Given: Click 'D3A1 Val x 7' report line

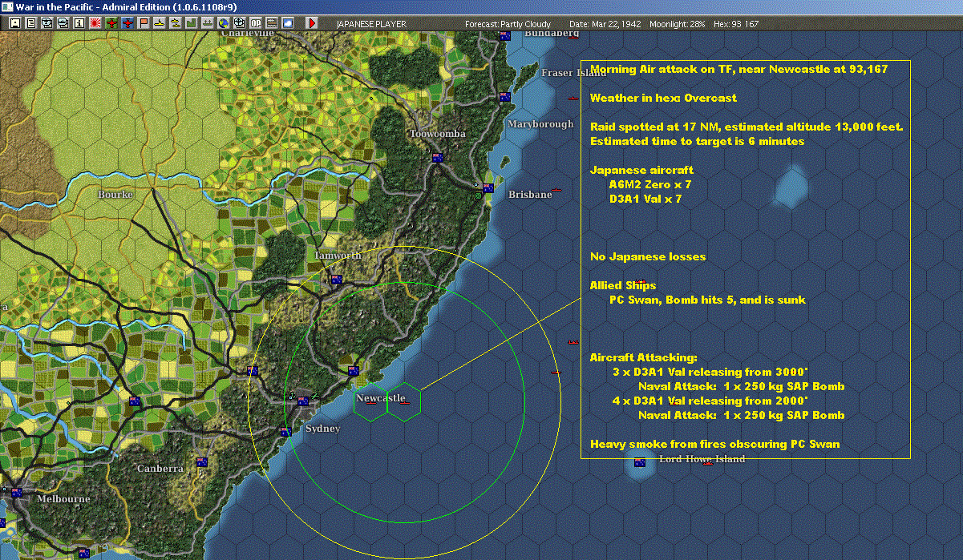Looking at the screenshot, I should pos(645,199).
